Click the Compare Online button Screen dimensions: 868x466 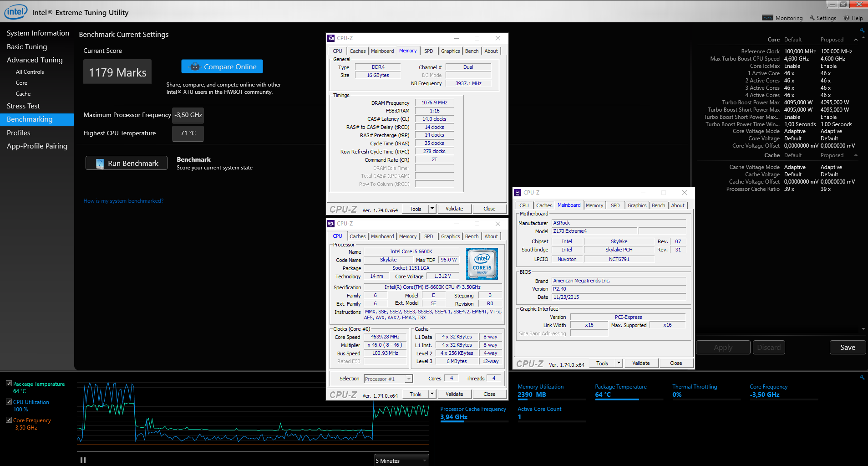coord(222,67)
